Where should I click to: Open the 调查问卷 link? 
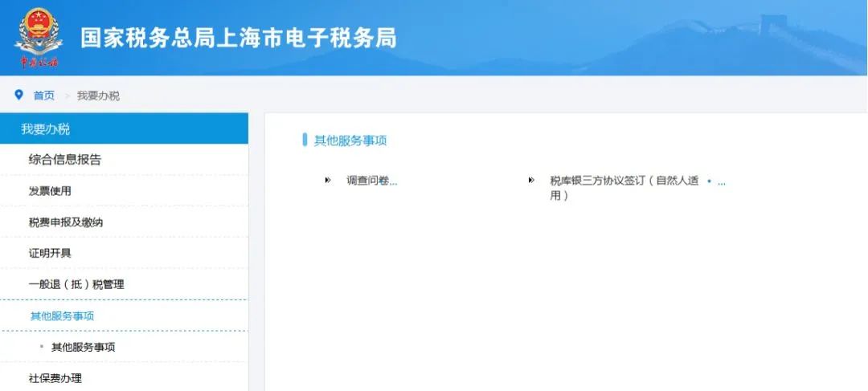pyautogui.click(x=371, y=181)
